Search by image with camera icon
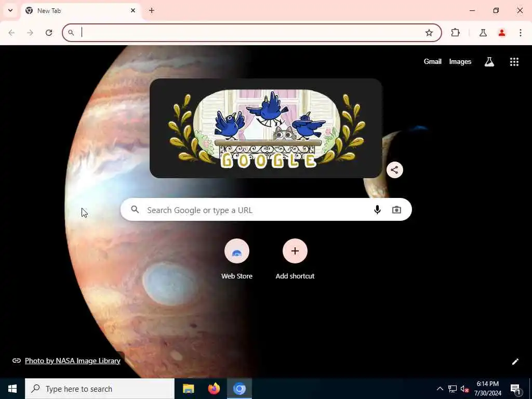 (x=396, y=210)
